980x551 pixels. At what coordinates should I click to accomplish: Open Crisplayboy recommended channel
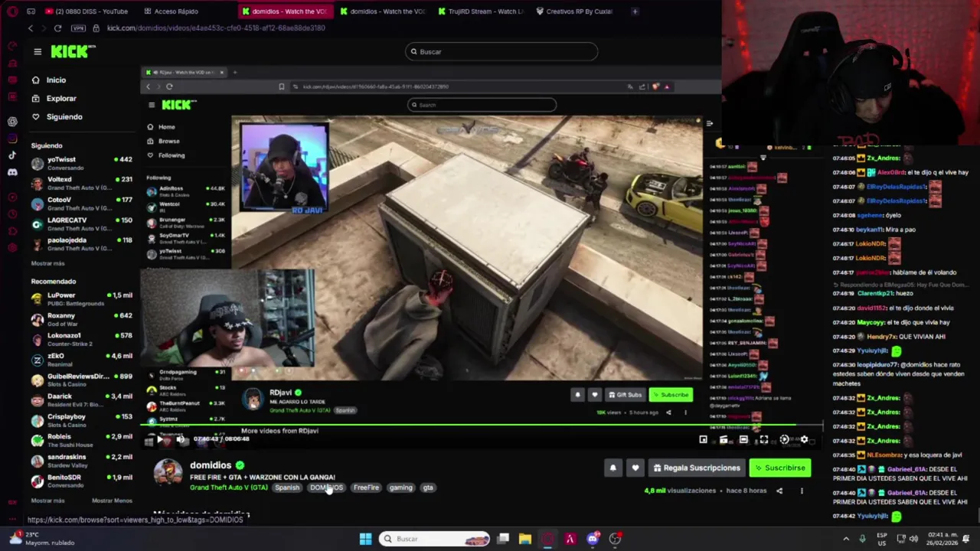tap(81, 420)
